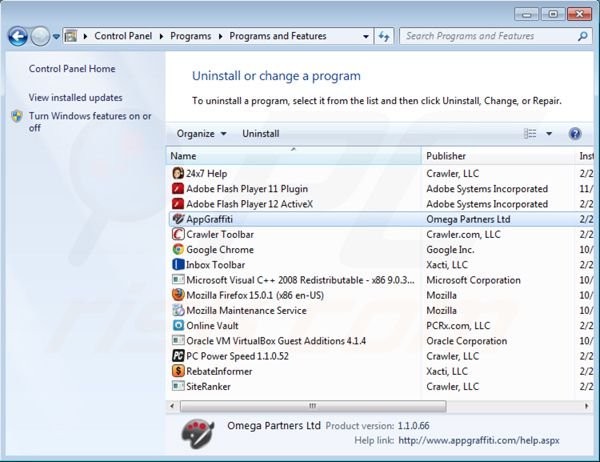Click the Installed On column header

[585, 156]
